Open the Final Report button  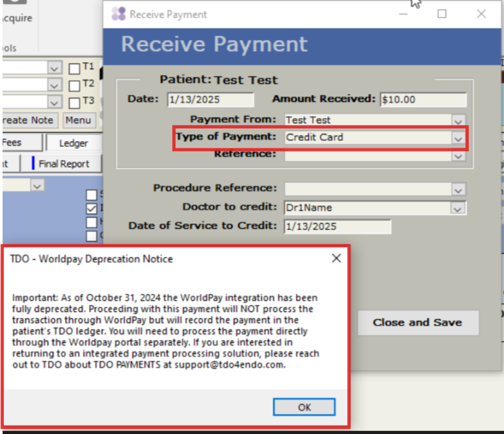pyautogui.click(x=63, y=163)
